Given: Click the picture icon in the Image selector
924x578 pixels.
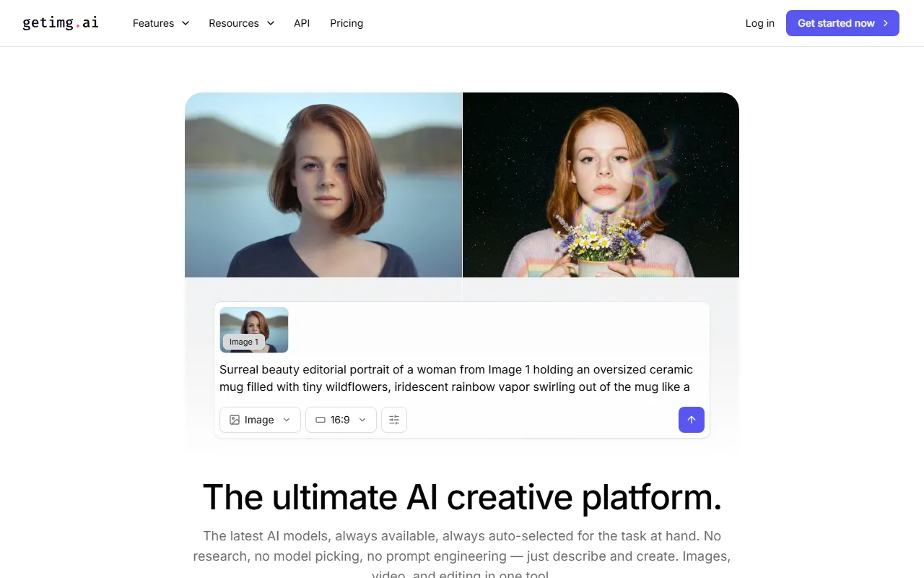Looking at the screenshot, I should pos(235,420).
